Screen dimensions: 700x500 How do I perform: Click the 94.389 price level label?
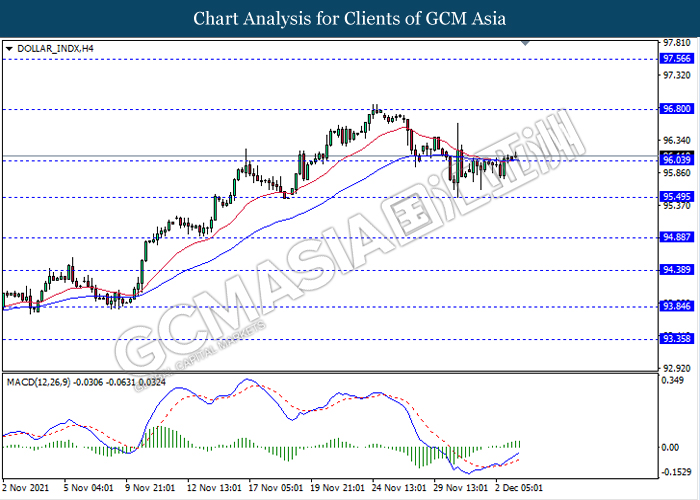[677, 270]
